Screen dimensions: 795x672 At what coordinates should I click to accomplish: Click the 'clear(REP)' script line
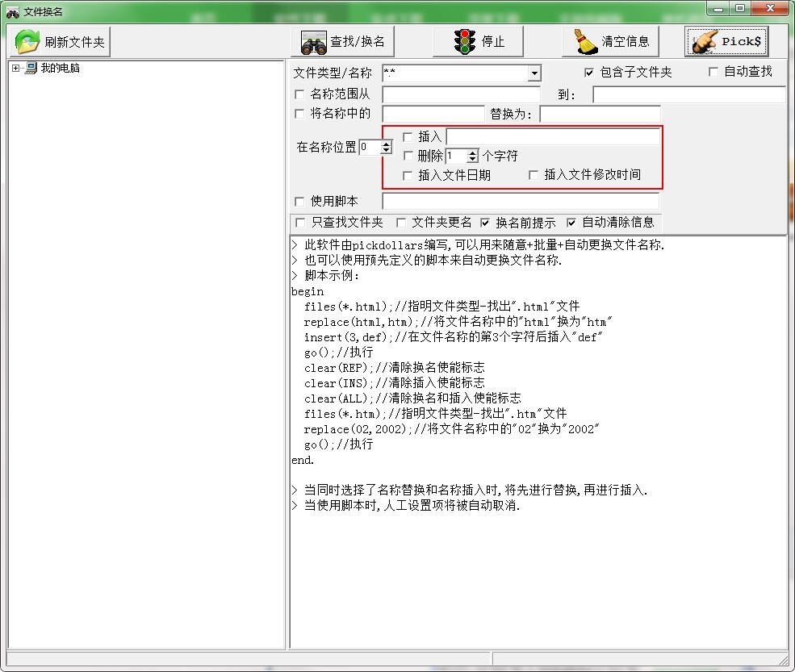[395, 368]
